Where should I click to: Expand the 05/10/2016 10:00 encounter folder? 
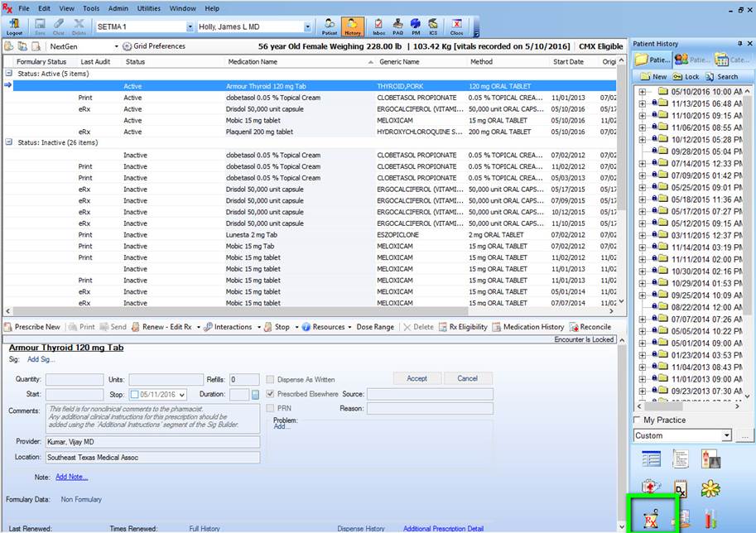pyautogui.click(x=643, y=92)
